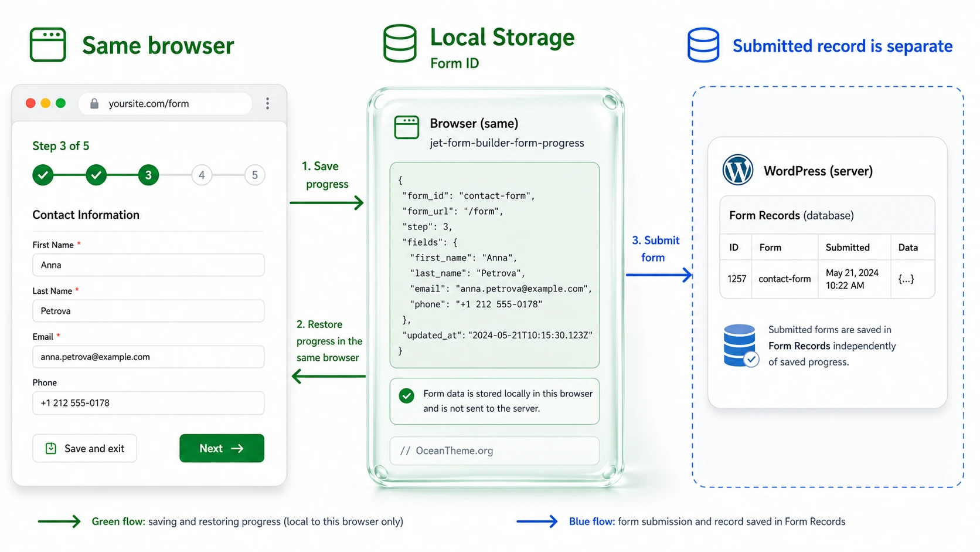
Task: Click the Local Storage heading
Action: tap(502, 37)
